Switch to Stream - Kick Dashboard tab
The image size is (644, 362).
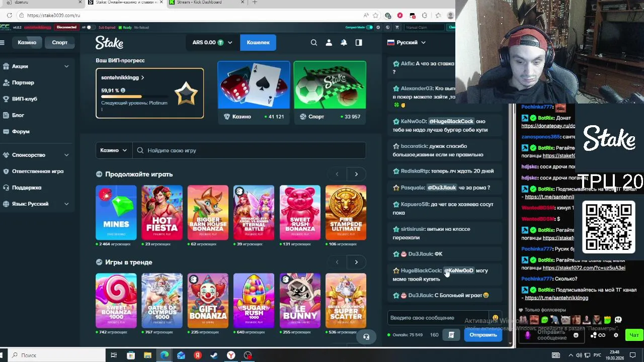click(x=206, y=3)
